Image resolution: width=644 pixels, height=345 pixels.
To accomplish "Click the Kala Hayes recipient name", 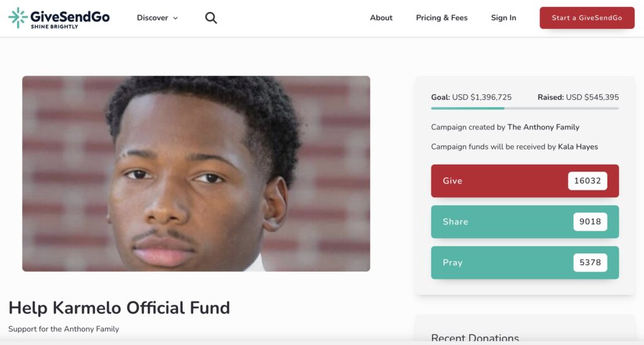I will 577,147.
